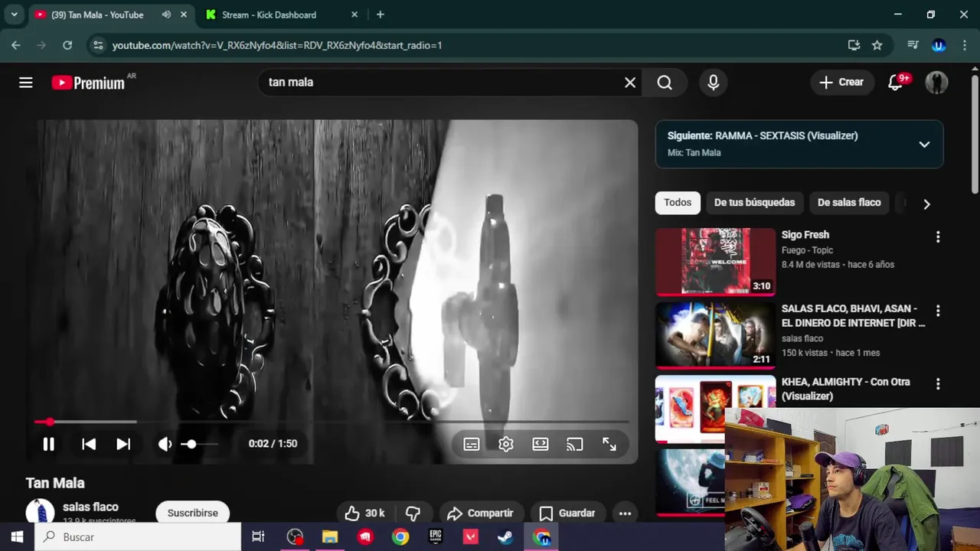Adjust the player volume slider
Screen dimensions: 980x551
click(x=199, y=444)
